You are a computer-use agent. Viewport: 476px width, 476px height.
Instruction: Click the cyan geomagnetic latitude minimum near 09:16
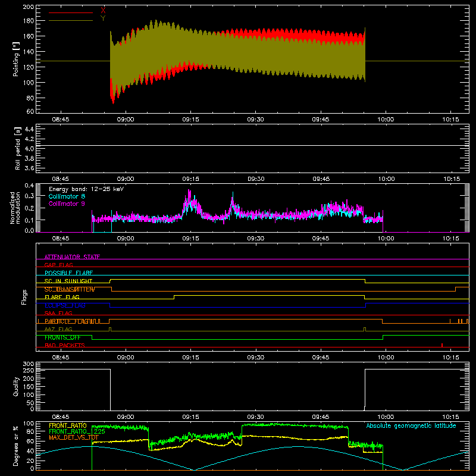[195, 469]
